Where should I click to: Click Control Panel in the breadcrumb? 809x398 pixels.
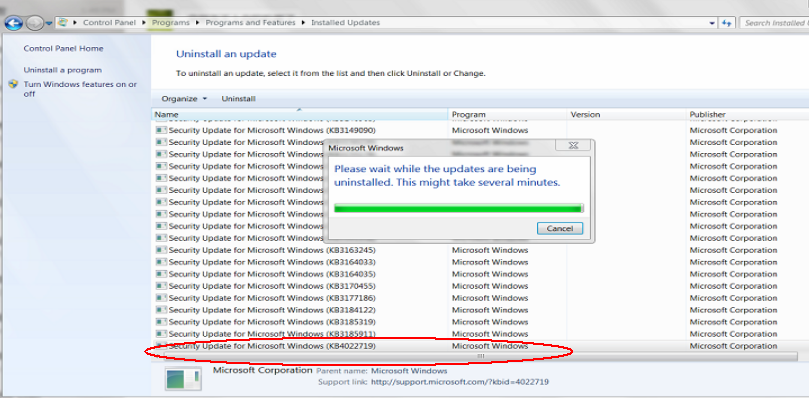tap(110, 23)
